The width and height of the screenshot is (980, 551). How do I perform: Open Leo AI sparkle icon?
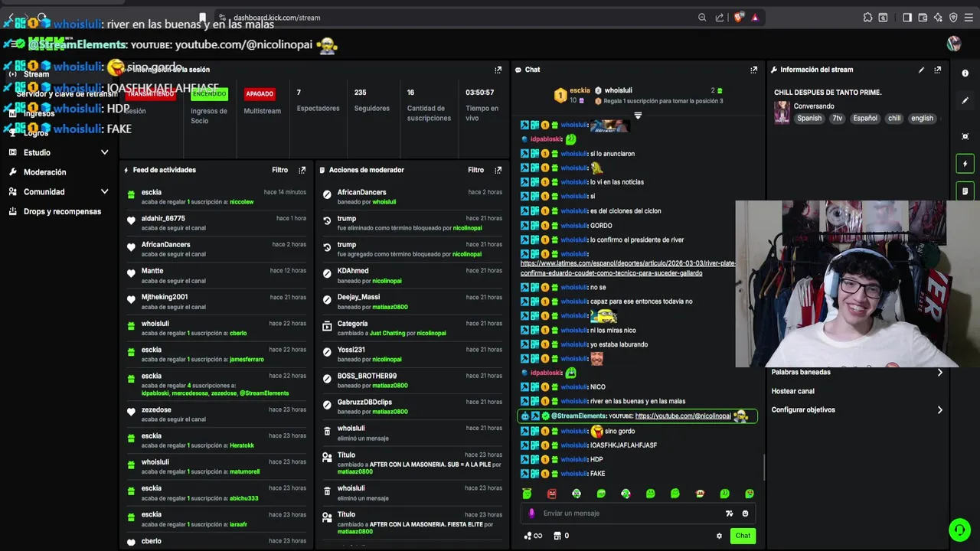pyautogui.click(x=938, y=18)
